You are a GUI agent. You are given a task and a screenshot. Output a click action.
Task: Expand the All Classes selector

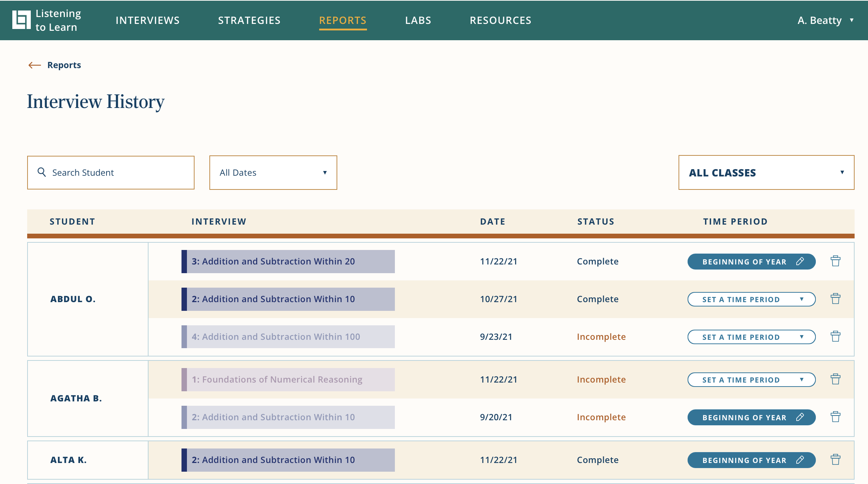pyautogui.click(x=768, y=172)
